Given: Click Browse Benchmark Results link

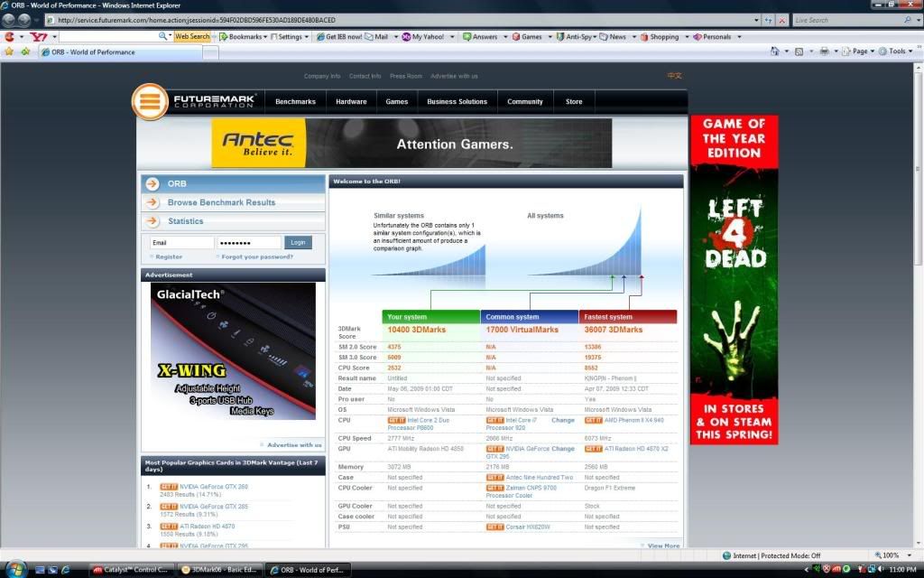Looking at the screenshot, I should pyautogui.click(x=222, y=202).
